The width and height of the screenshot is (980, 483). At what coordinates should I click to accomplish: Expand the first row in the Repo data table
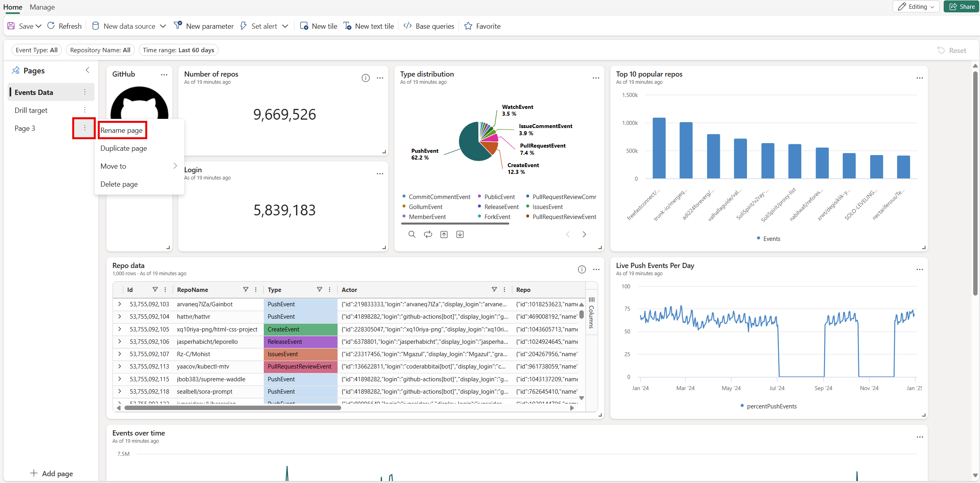[119, 304]
